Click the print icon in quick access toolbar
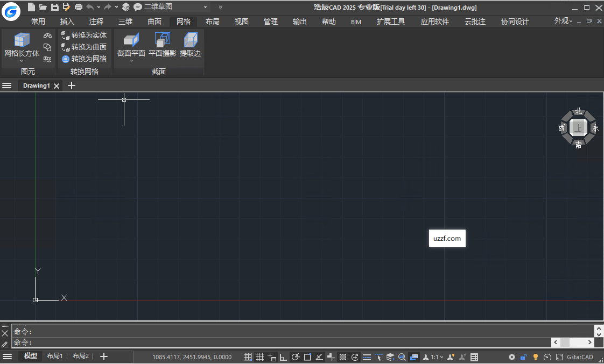This screenshot has height=364, width=604. (79, 7)
